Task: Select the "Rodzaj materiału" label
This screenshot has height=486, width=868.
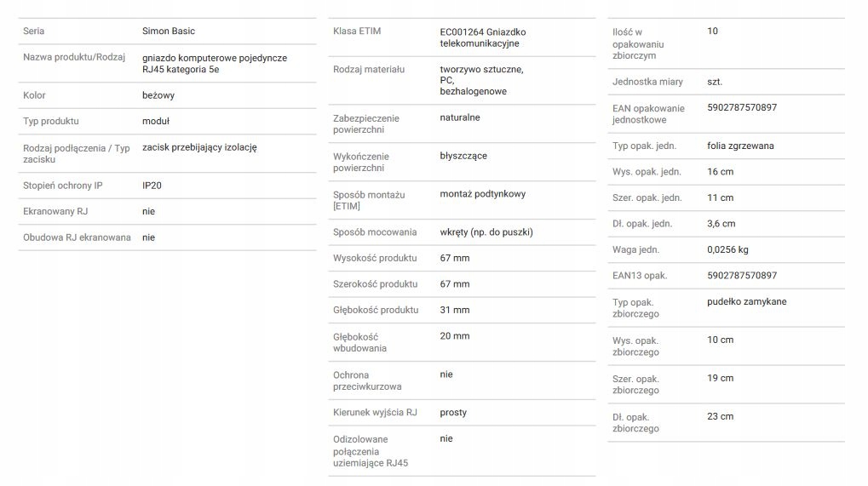Action: (x=369, y=69)
